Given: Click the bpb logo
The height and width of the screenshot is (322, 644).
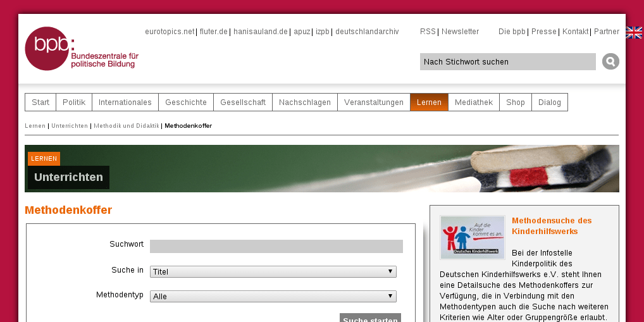Looking at the screenshot, I should point(82,49).
